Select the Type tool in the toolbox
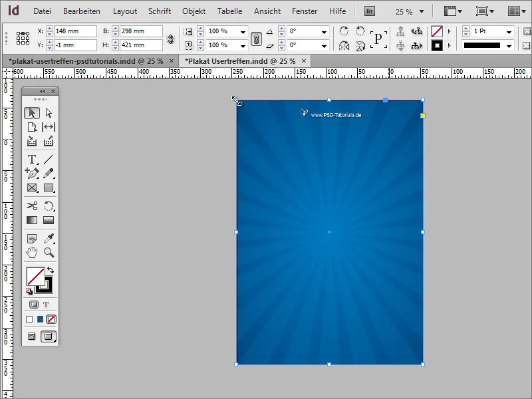532x399 pixels. 32,160
